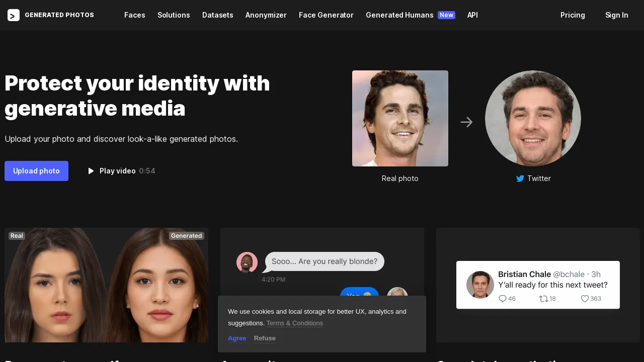Click the tweet reply icon
This screenshot has width=644, height=362.
(503, 299)
